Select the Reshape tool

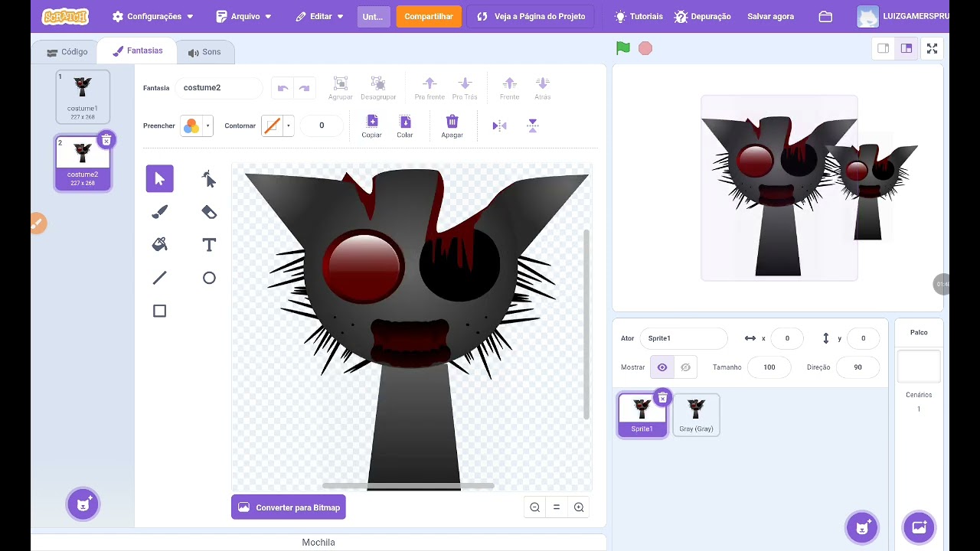pyautogui.click(x=209, y=179)
